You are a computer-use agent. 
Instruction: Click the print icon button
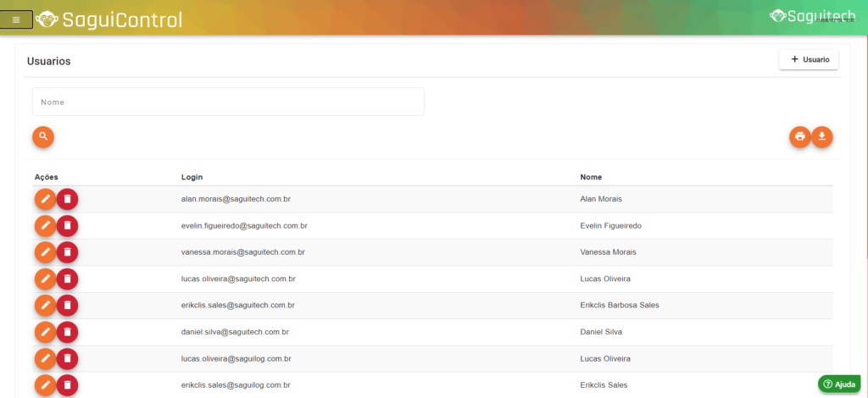[799, 136]
